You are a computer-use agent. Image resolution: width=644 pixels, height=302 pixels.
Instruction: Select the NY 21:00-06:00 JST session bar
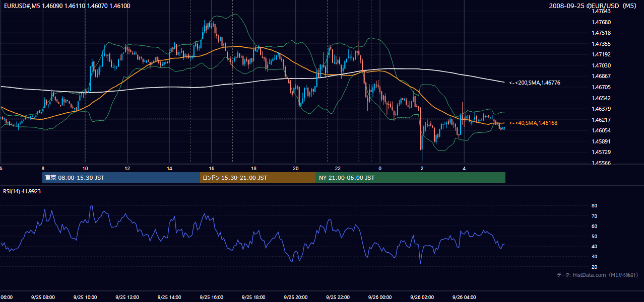(x=411, y=178)
